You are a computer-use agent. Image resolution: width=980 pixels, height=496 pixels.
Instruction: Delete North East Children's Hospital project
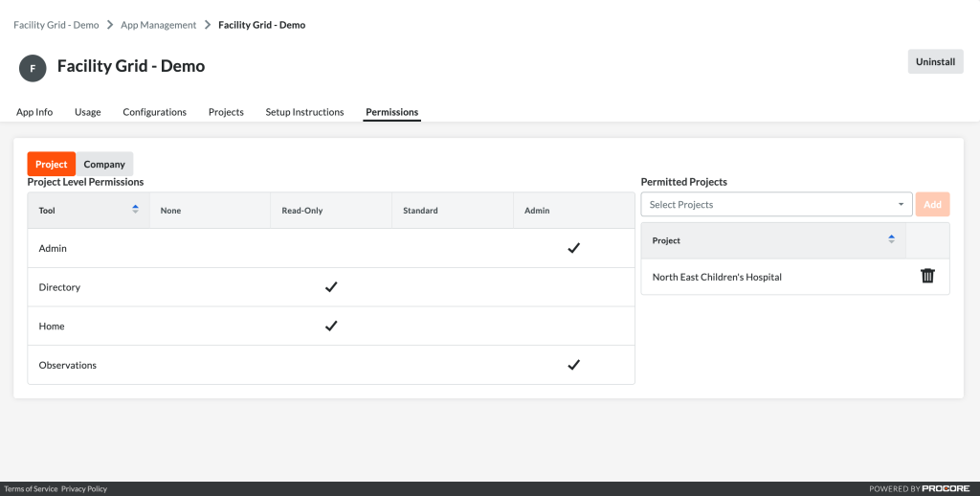927,276
